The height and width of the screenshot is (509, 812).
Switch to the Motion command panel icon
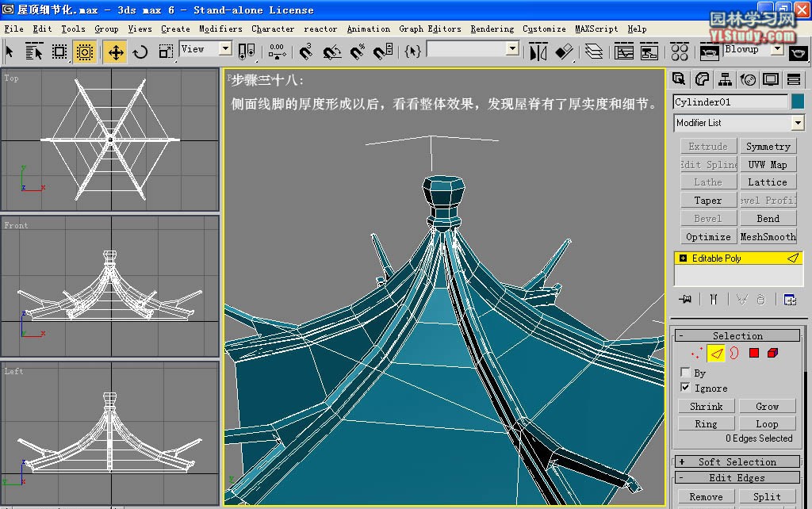(x=748, y=79)
